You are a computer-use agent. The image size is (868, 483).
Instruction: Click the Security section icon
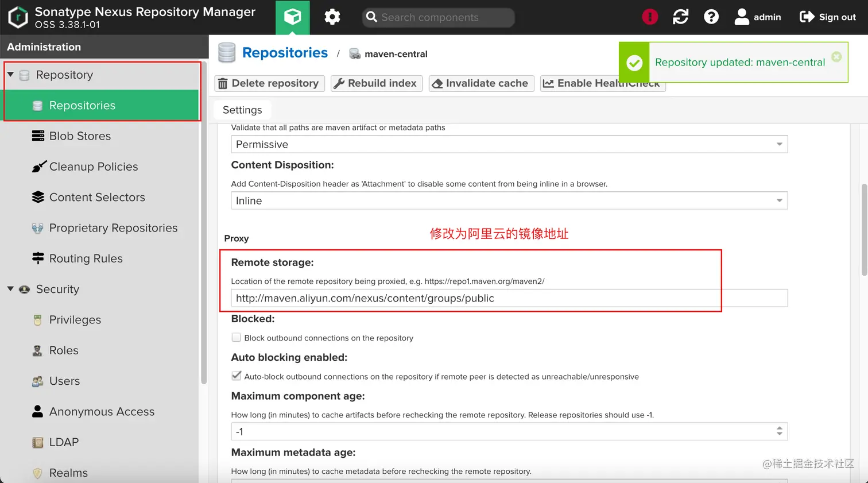tap(24, 289)
